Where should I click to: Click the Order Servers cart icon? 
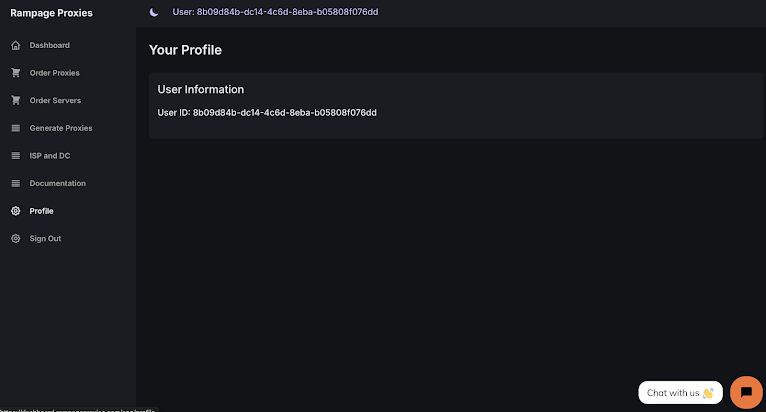[15, 101]
